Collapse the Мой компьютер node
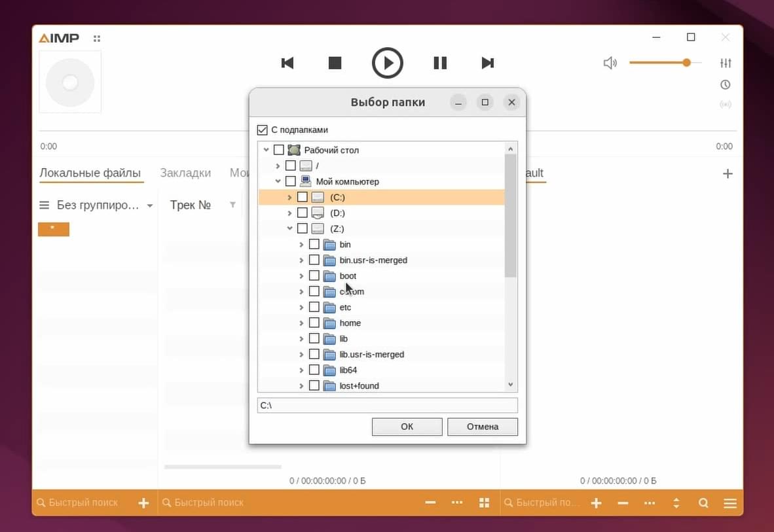The height and width of the screenshot is (532, 774). point(278,181)
